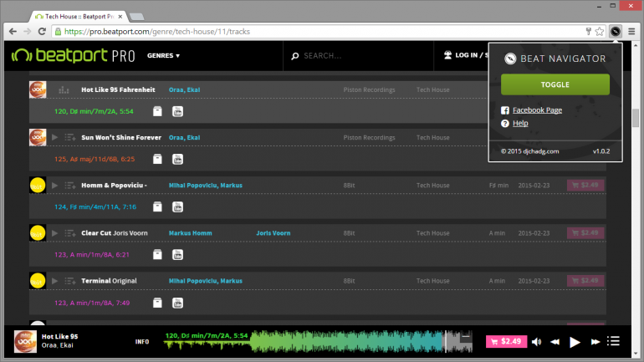Image resolution: width=644 pixels, height=362 pixels.
Task: Open 8Bit label on Terminal row
Action: (349, 281)
